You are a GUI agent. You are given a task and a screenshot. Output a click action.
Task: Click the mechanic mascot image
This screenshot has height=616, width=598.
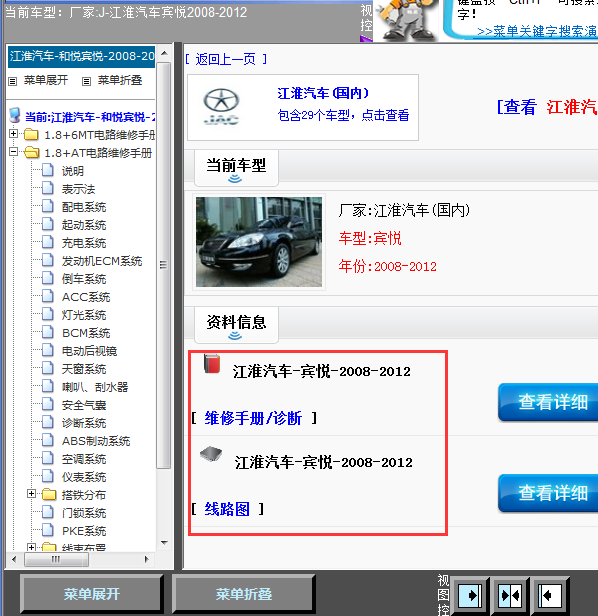coord(406,20)
